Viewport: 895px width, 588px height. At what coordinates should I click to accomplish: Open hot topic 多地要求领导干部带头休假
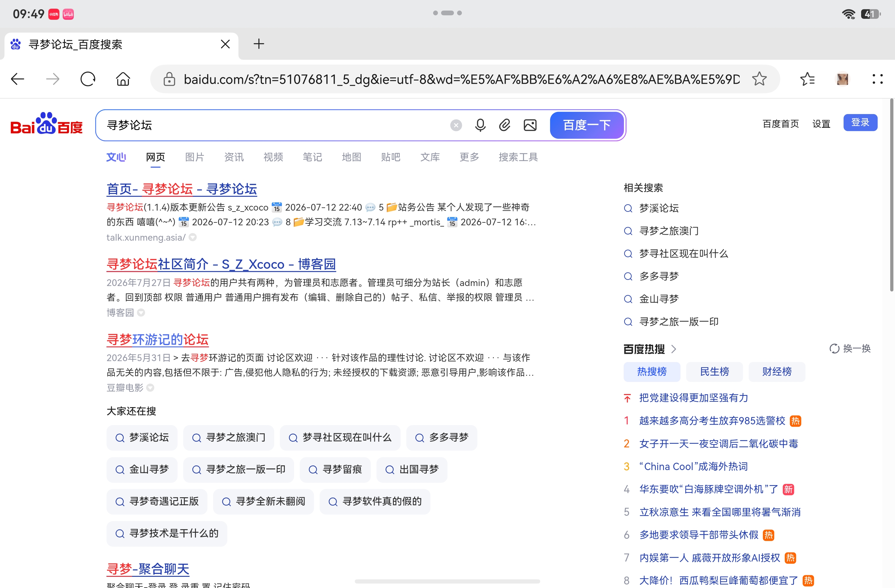click(x=699, y=535)
